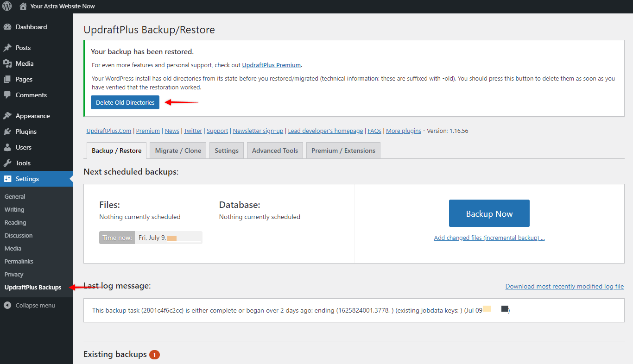
Task: Open the FAQs link
Action: click(x=374, y=131)
